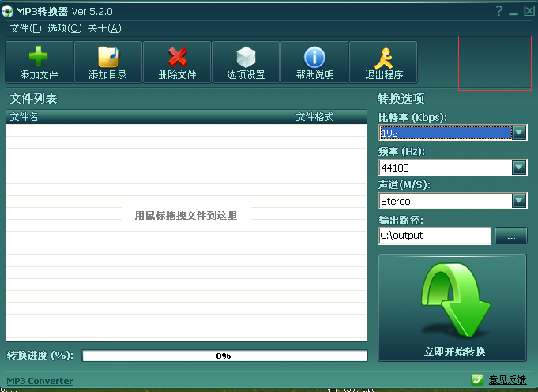Click the C:\output path input field

point(435,236)
